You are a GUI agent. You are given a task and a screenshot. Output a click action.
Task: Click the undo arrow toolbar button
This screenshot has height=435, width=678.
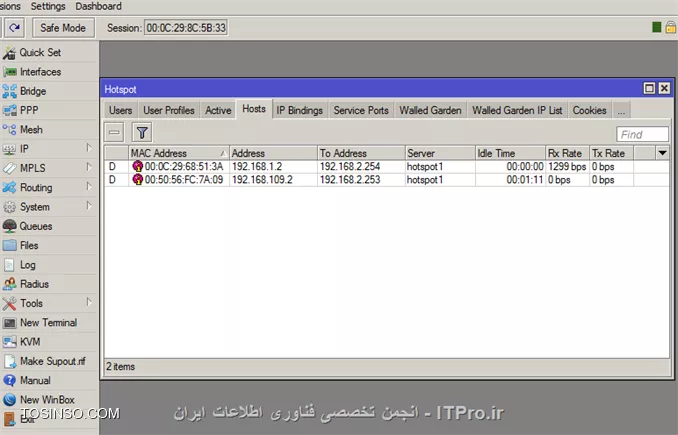coord(15,28)
